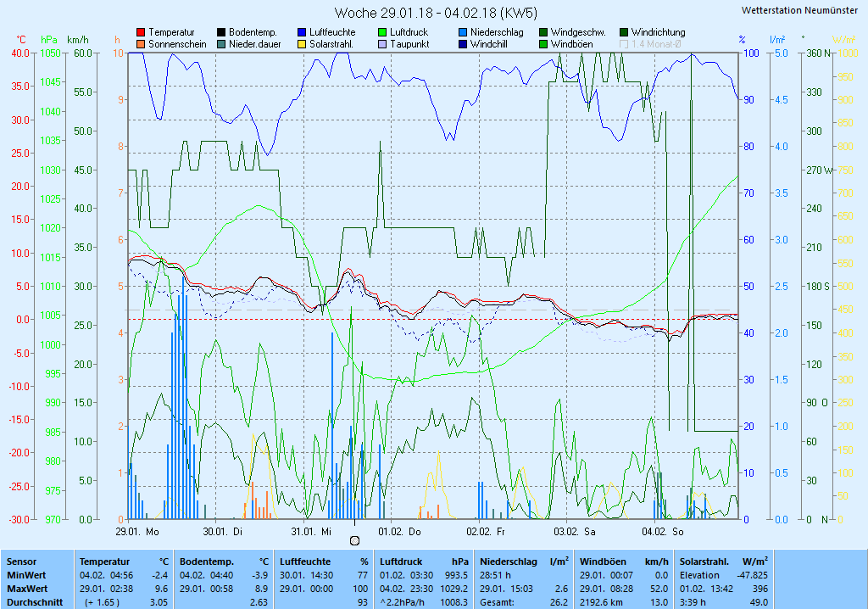Image resolution: width=868 pixels, height=609 pixels.
Task: Toggle the 1.4 Monat-Ø checkbox
Action: pos(625,43)
